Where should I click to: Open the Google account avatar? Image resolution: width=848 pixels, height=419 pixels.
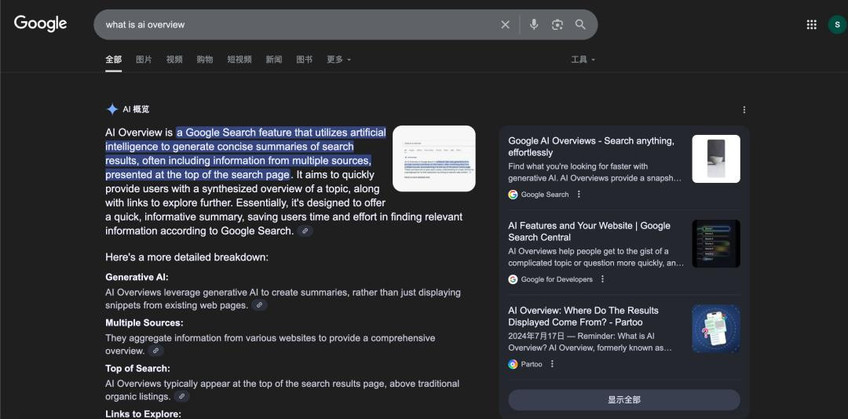836,24
